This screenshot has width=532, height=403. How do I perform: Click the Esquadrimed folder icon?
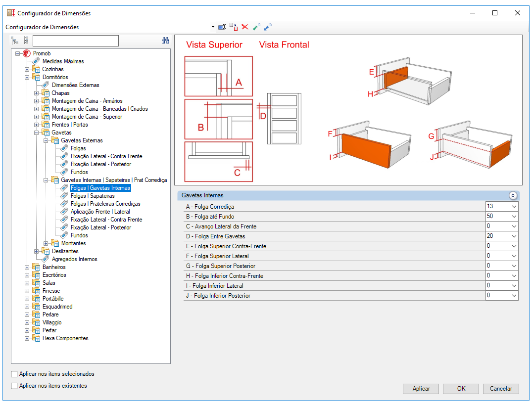point(36,307)
